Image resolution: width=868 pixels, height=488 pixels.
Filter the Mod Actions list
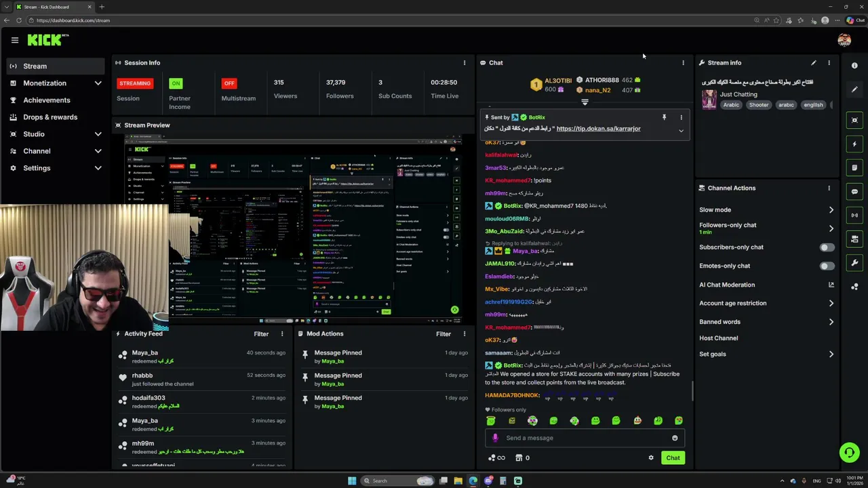click(443, 333)
